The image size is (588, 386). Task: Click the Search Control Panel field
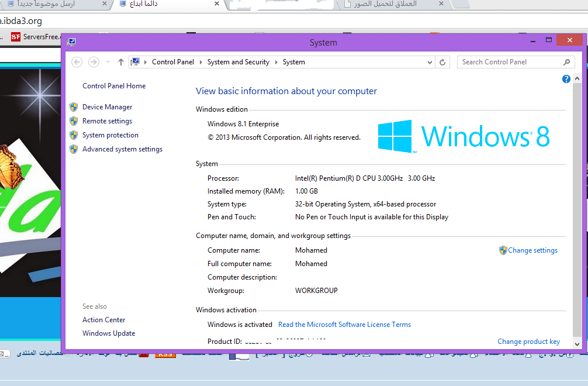pyautogui.click(x=516, y=62)
